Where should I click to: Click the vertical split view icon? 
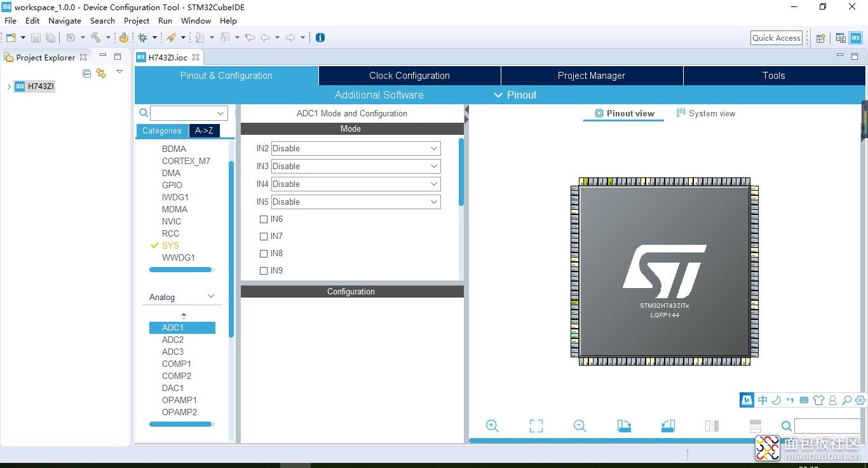coord(712,426)
